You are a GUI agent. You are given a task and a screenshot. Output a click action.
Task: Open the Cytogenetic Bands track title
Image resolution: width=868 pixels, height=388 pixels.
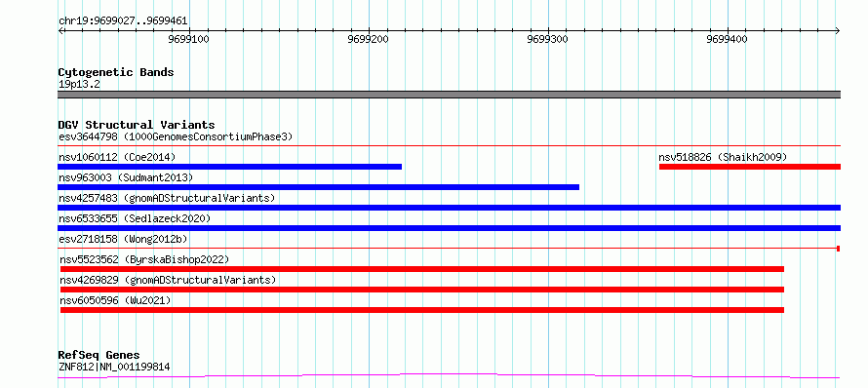pyautogui.click(x=116, y=72)
